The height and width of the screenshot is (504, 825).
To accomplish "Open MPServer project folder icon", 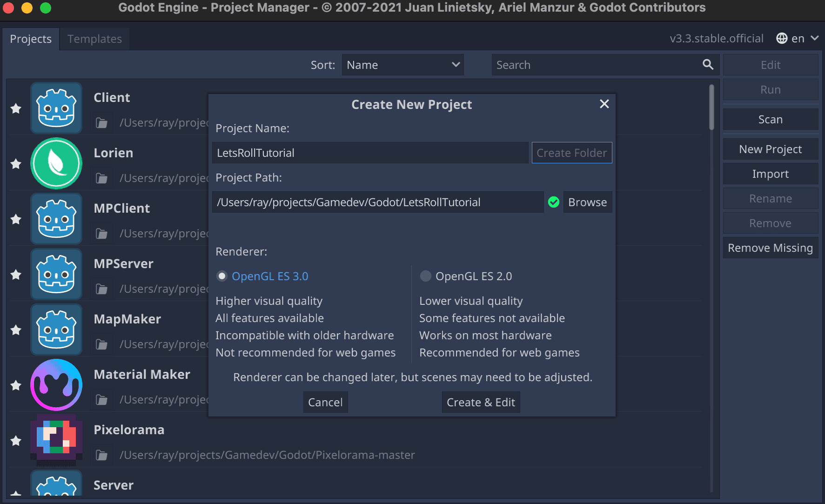I will 101,289.
